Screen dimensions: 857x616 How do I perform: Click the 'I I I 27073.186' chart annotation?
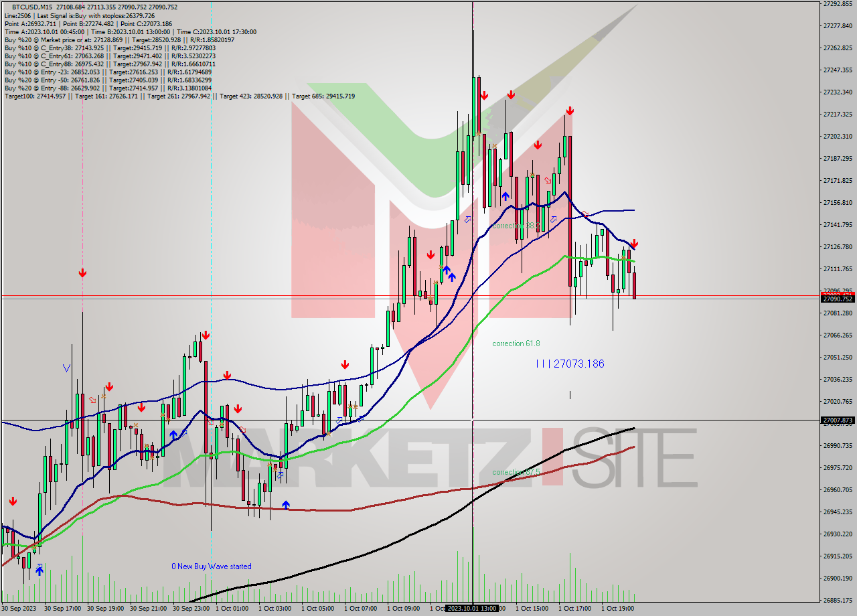click(570, 364)
